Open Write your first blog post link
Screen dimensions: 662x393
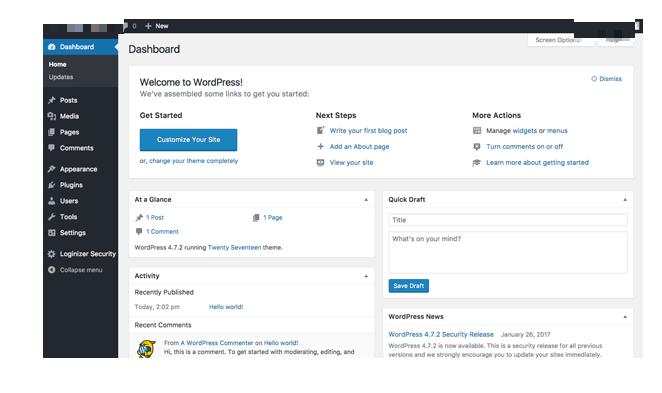(369, 131)
